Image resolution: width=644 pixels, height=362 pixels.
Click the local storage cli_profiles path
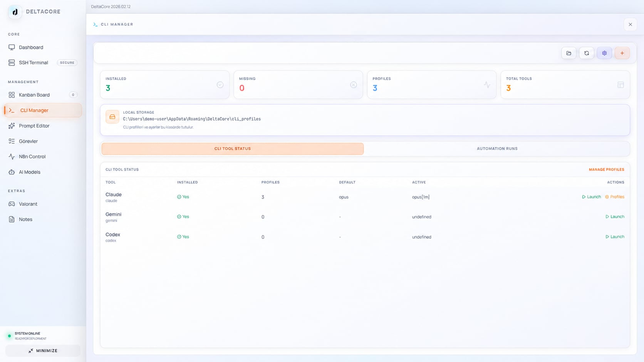coord(192,119)
